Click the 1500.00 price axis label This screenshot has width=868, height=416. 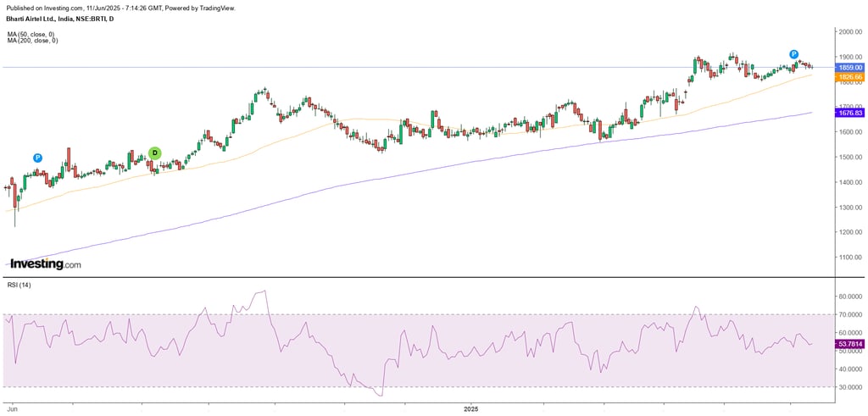851,157
